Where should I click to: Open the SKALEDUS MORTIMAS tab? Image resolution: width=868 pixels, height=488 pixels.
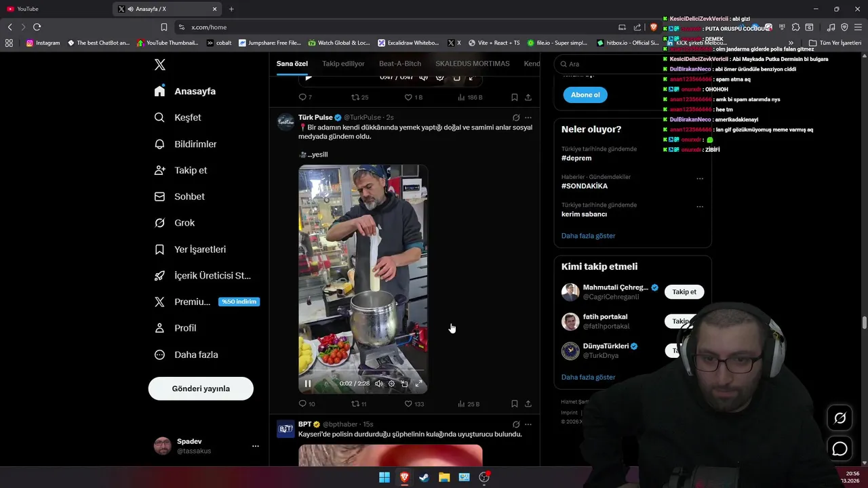(x=473, y=64)
